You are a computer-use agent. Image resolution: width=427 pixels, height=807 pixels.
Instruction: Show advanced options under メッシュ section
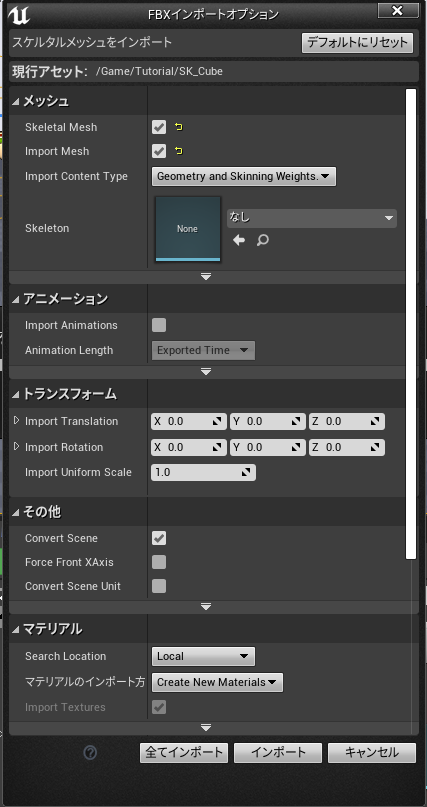click(x=206, y=277)
